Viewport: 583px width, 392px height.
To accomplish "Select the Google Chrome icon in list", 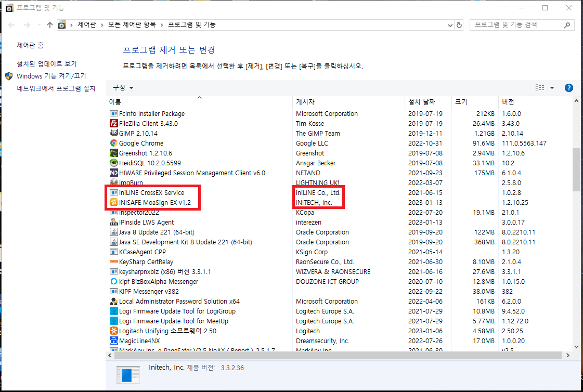I will click(114, 143).
